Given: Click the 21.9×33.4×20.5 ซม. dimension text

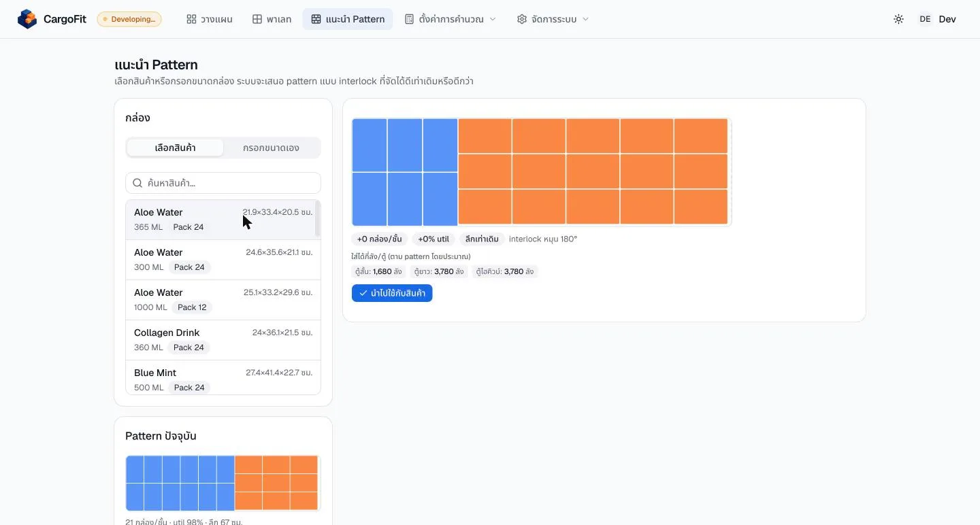Looking at the screenshot, I should coord(278,212).
